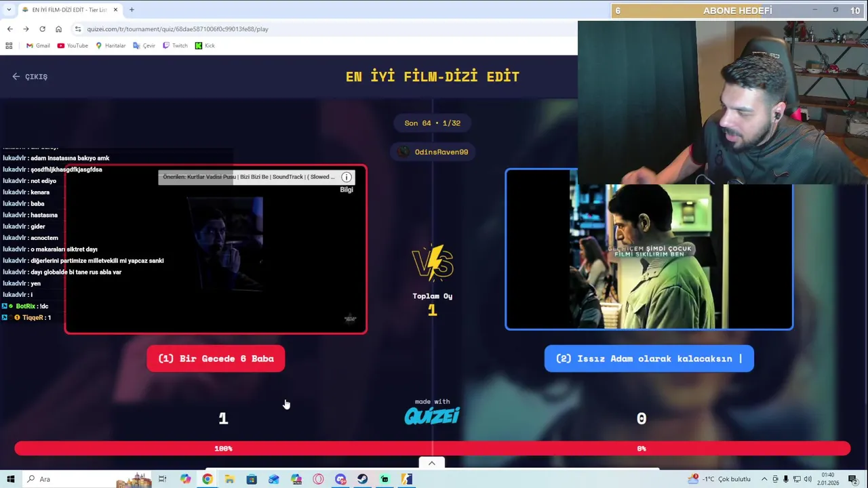Click the Son 64 • 1/32 round label
Image resolution: width=868 pixels, height=488 pixels.
pos(433,123)
